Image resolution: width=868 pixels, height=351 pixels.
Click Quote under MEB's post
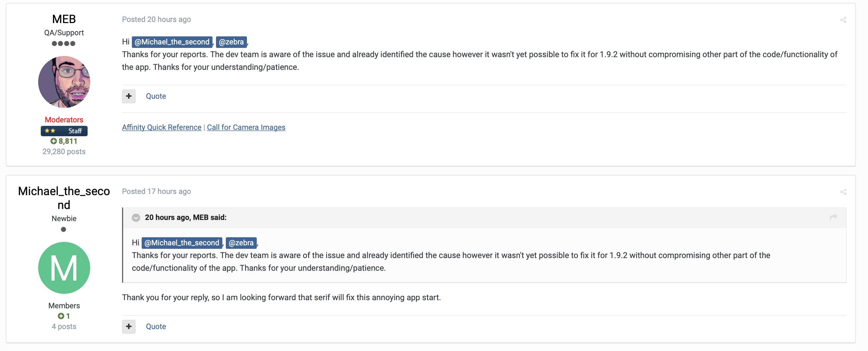tap(156, 96)
